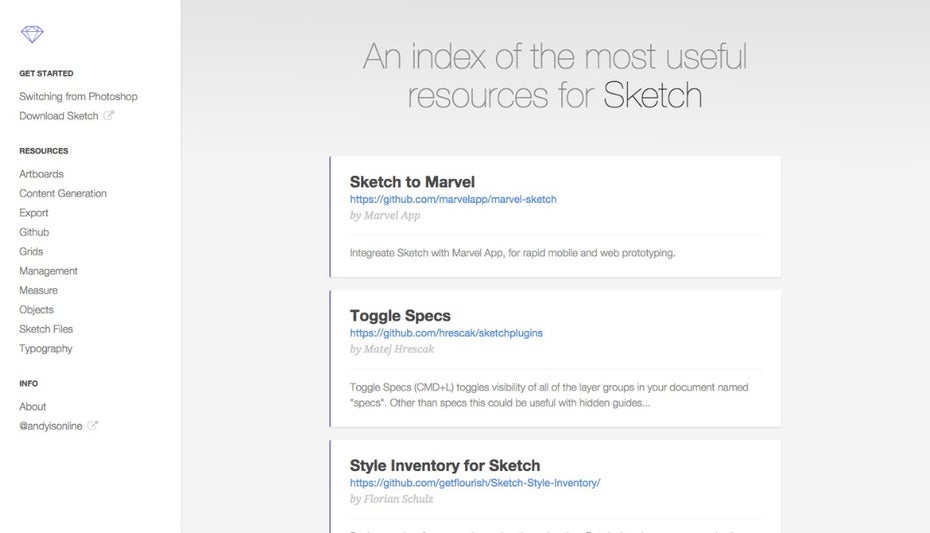Follow the getflourish/Sketch-Style-Inventory URL
Image resolution: width=930 pixels, height=533 pixels.
pyautogui.click(x=475, y=483)
